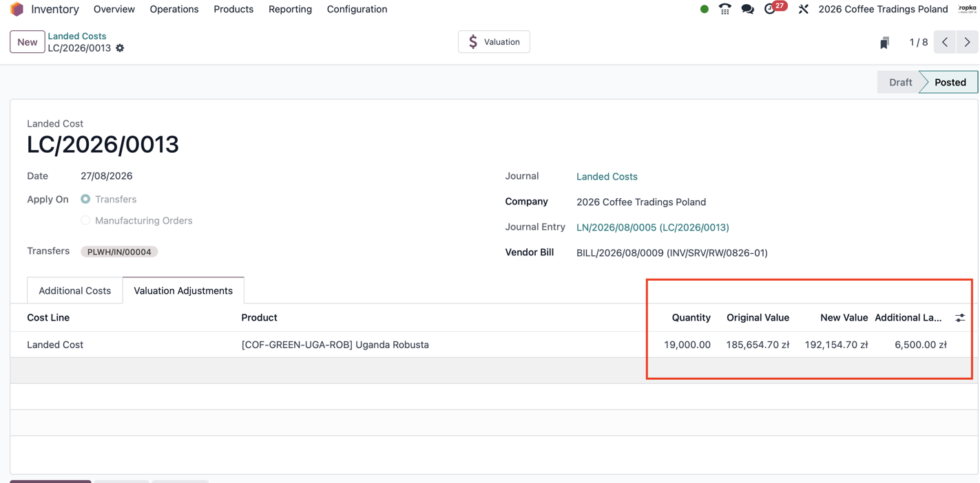Click the dollar sign Valuation icon
The image size is (980, 483).
tap(473, 42)
